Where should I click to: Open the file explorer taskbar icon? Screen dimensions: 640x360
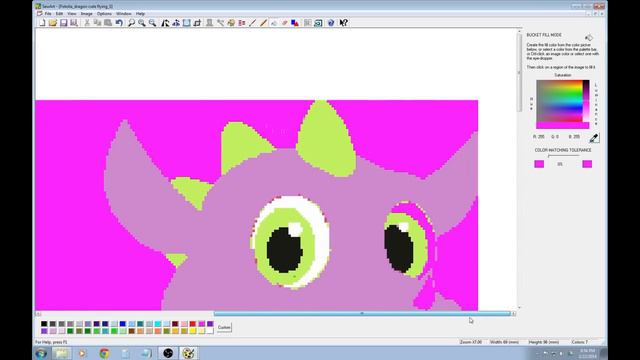pyautogui.click(x=61, y=353)
